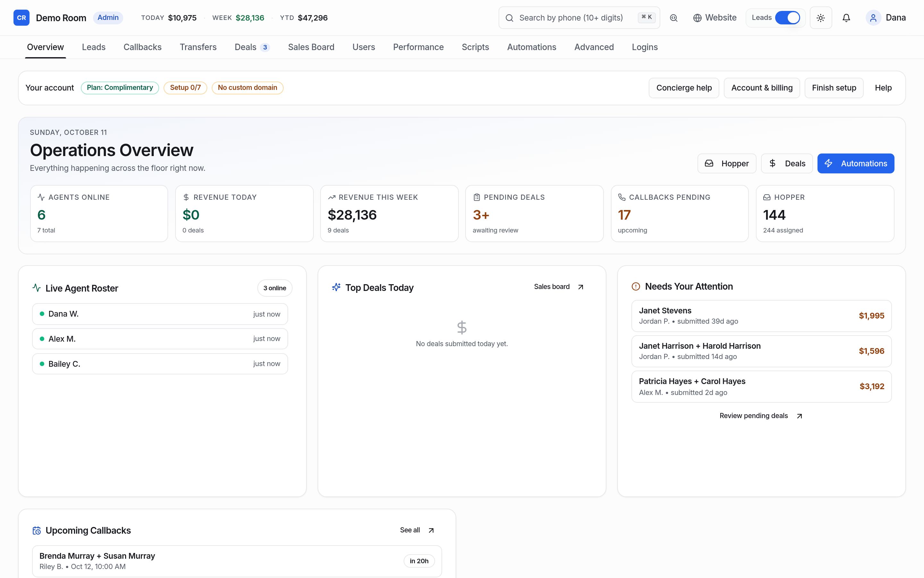This screenshot has height=578, width=924.
Task: Click the Help link in account bar
Action: click(883, 88)
